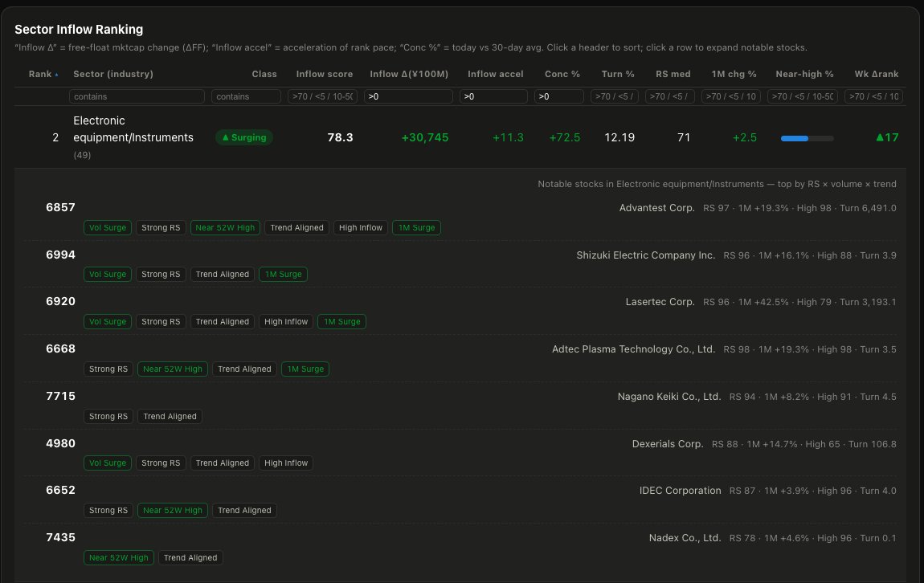924x583 pixels.
Task: Focus the Wk Δrank filter field
Action: [874, 96]
